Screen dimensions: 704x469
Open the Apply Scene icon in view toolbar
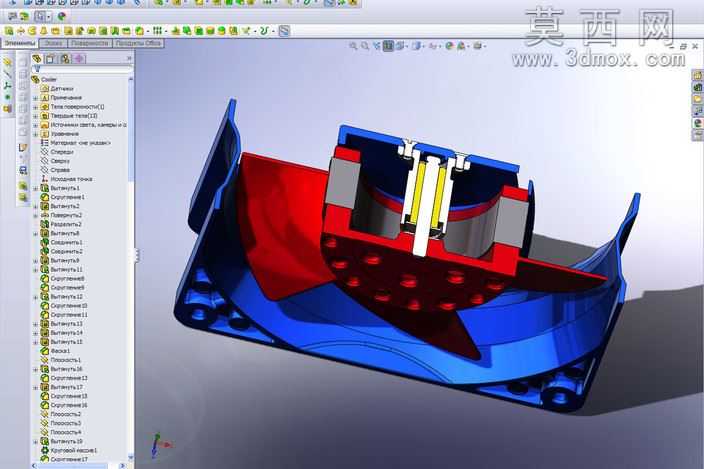pyautogui.click(x=462, y=46)
